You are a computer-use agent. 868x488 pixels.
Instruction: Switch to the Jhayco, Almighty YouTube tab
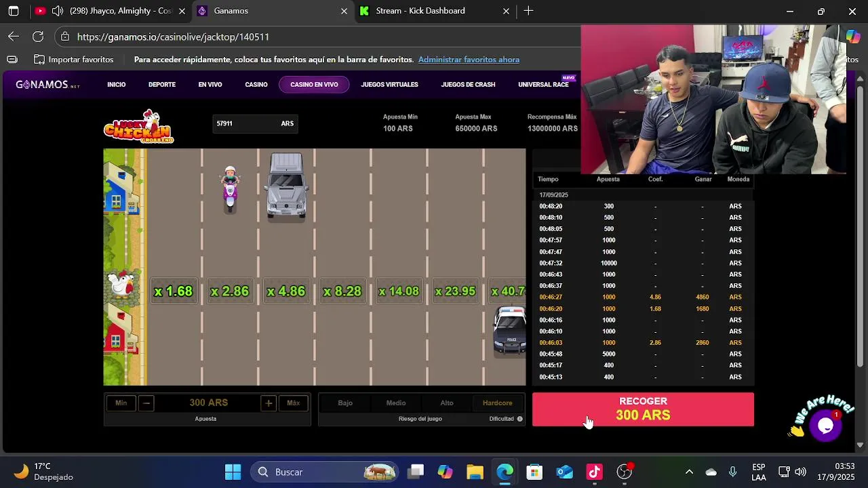(x=111, y=11)
